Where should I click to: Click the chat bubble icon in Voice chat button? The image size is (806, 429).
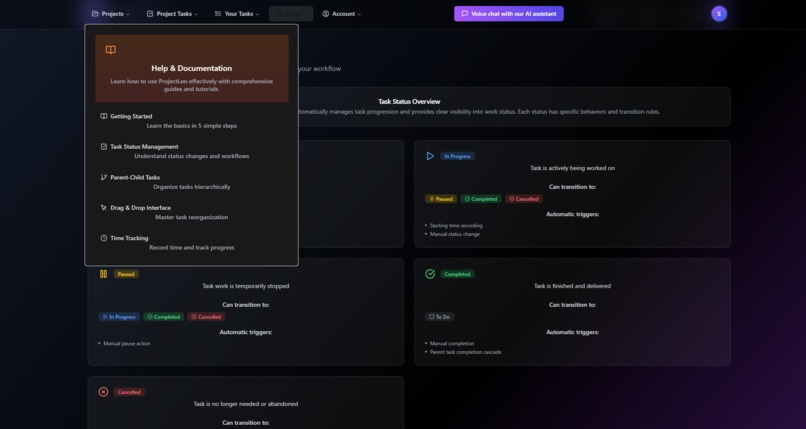[x=465, y=14]
